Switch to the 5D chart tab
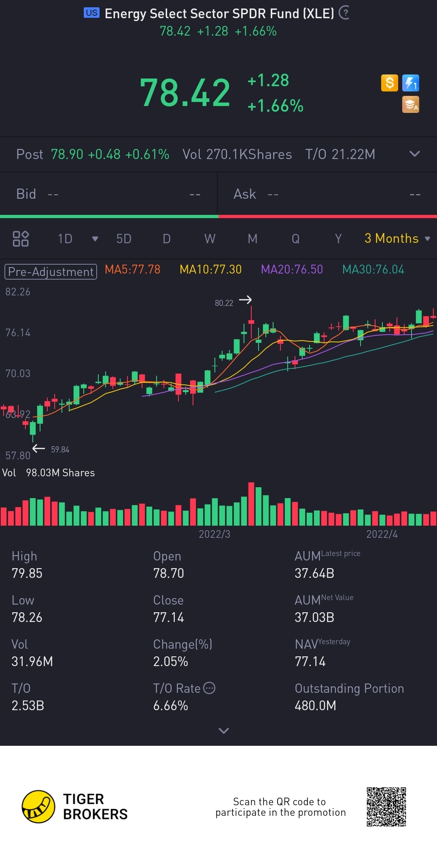437x868 pixels. click(x=124, y=239)
